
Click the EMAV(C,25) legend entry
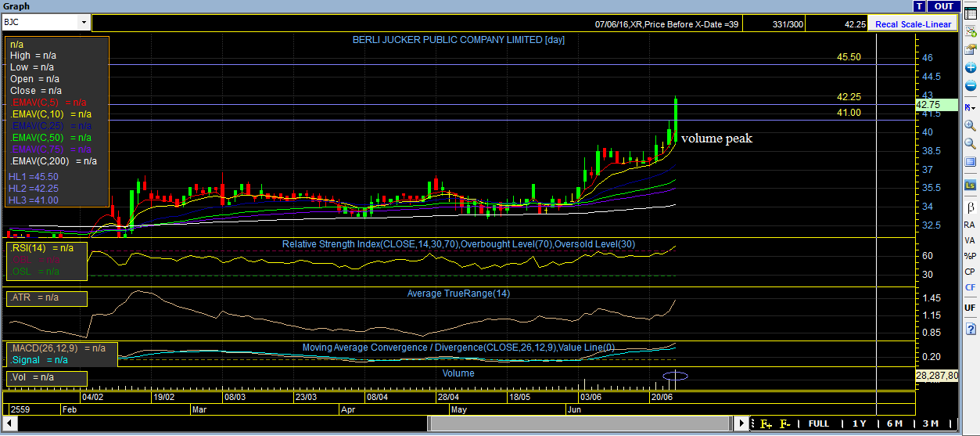(51, 126)
